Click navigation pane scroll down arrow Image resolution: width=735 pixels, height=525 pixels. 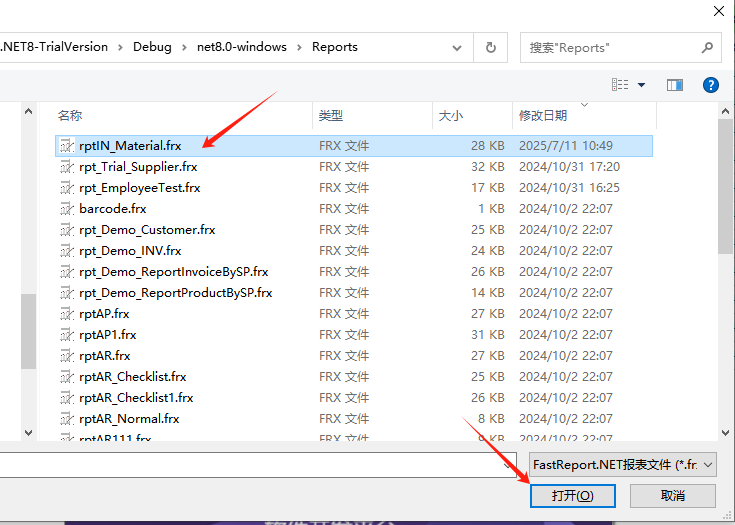click(x=29, y=433)
